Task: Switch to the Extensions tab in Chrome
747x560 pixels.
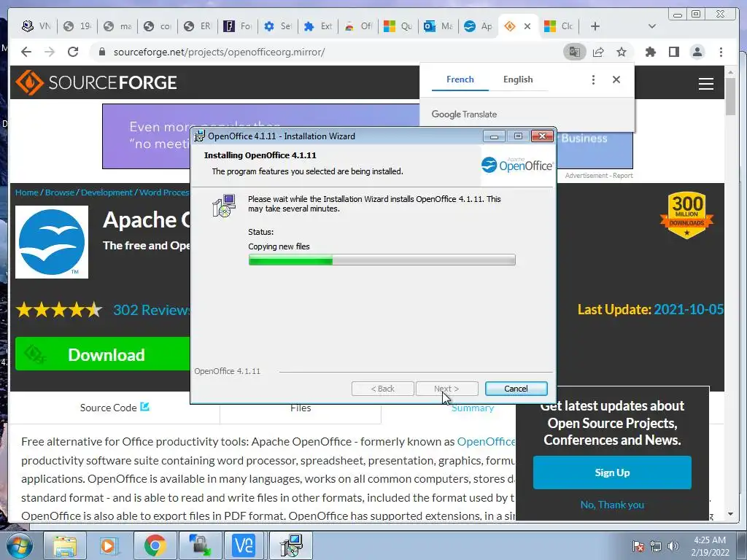Action: 318,26
